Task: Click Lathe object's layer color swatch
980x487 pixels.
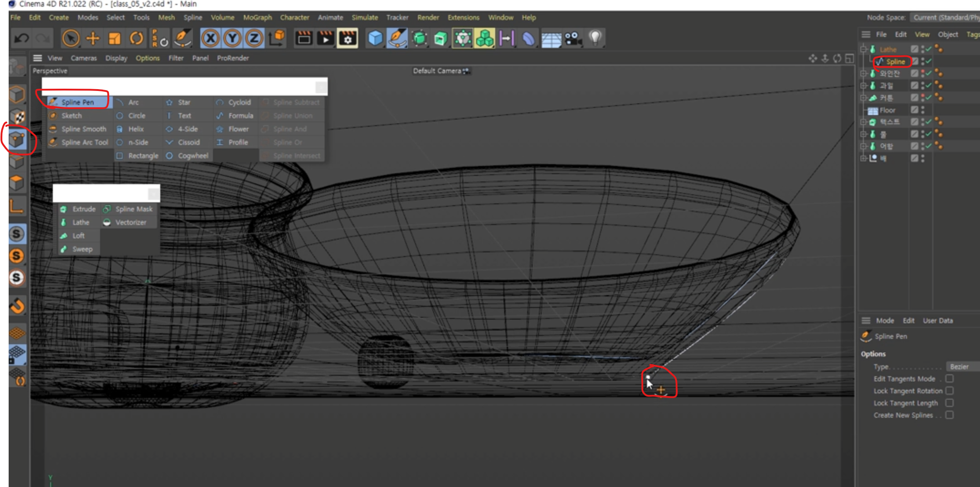Action: (914, 49)
